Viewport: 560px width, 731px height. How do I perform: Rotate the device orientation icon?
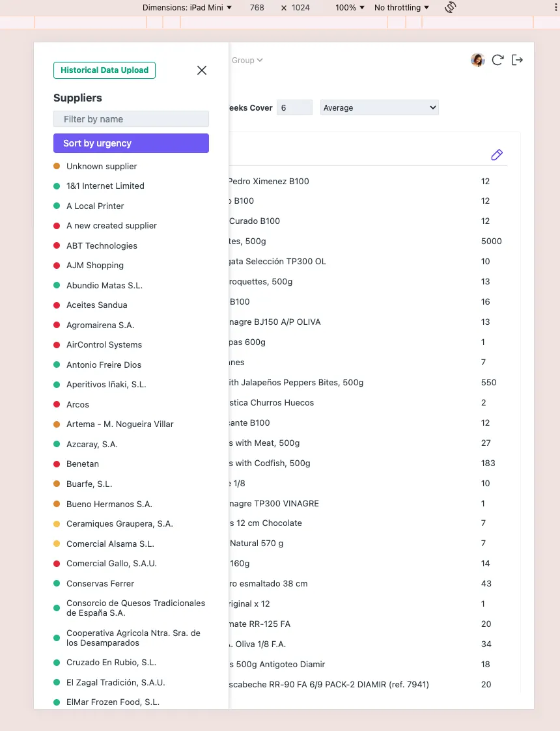450,7
